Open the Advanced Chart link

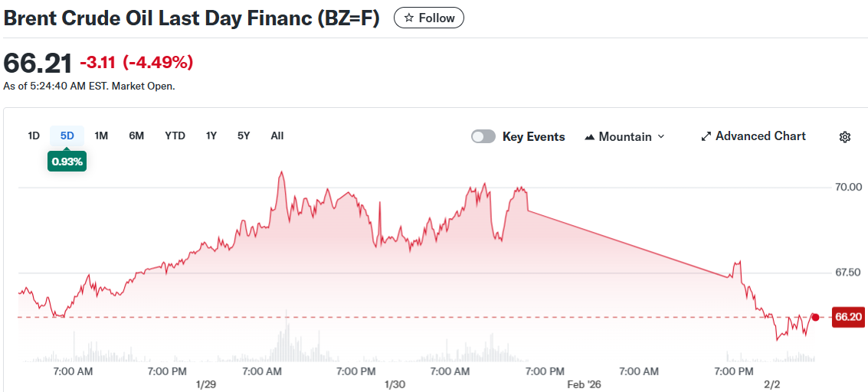coord(753,136)
